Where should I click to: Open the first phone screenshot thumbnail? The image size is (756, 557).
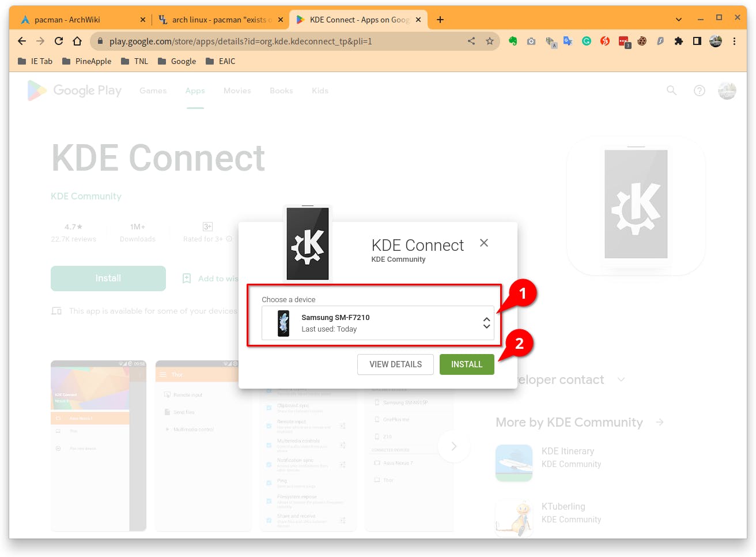coord(99,445)
